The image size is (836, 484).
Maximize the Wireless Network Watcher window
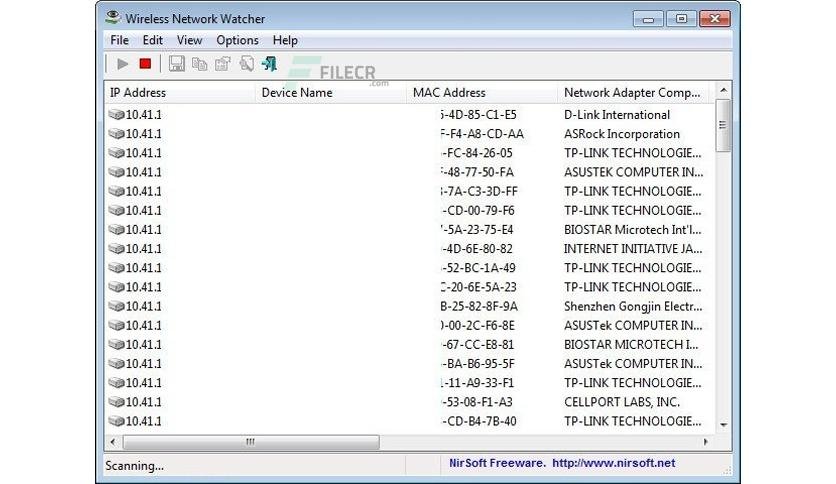[681, 19]
